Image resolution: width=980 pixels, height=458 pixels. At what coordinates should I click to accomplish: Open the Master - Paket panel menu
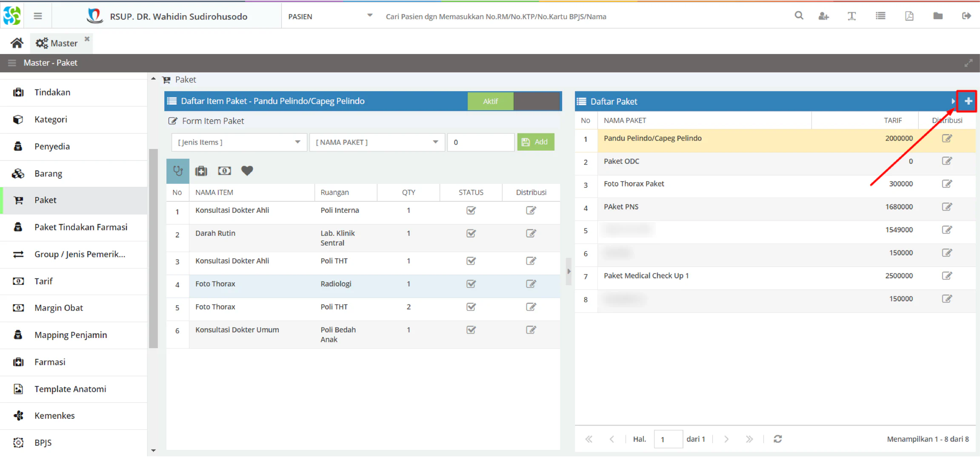12,63
